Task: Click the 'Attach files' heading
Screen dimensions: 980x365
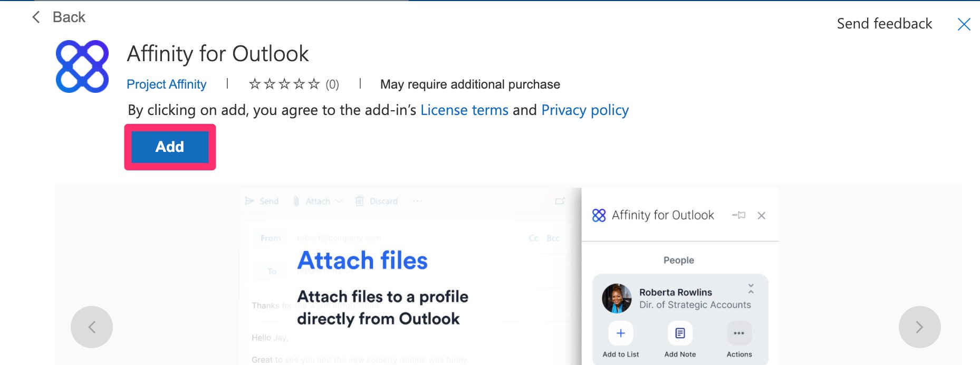Action: pyautogui.click(x=362, y=261)
